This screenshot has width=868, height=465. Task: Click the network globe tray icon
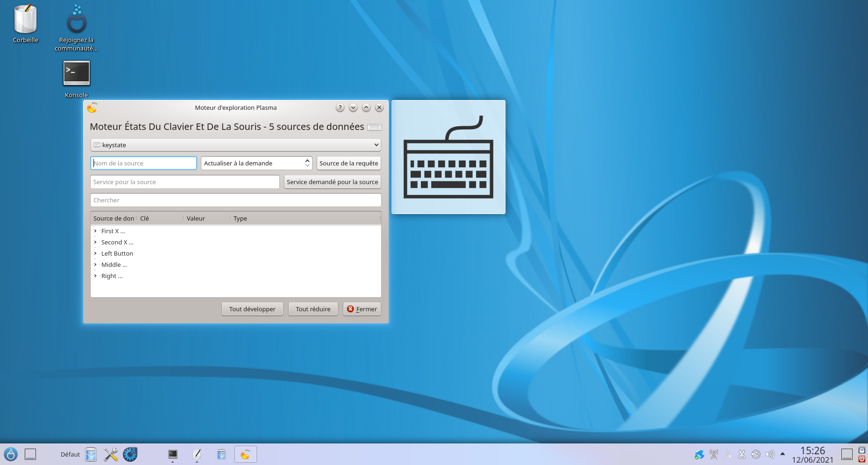(x=699, y=454)
